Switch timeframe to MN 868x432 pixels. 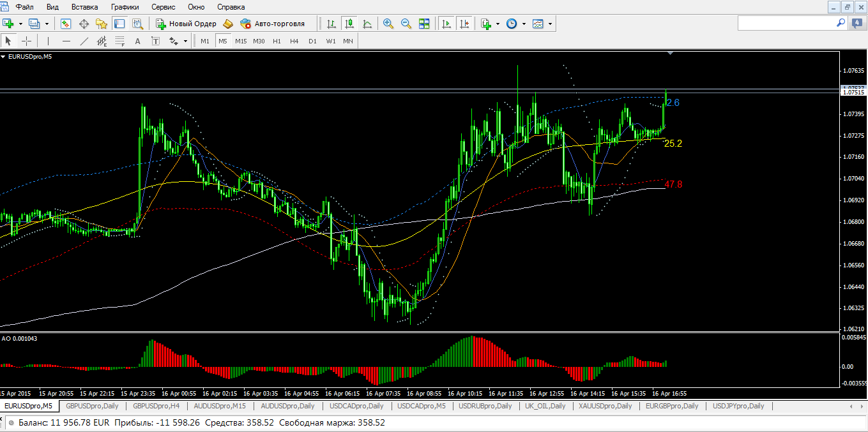tap(348, 41)
